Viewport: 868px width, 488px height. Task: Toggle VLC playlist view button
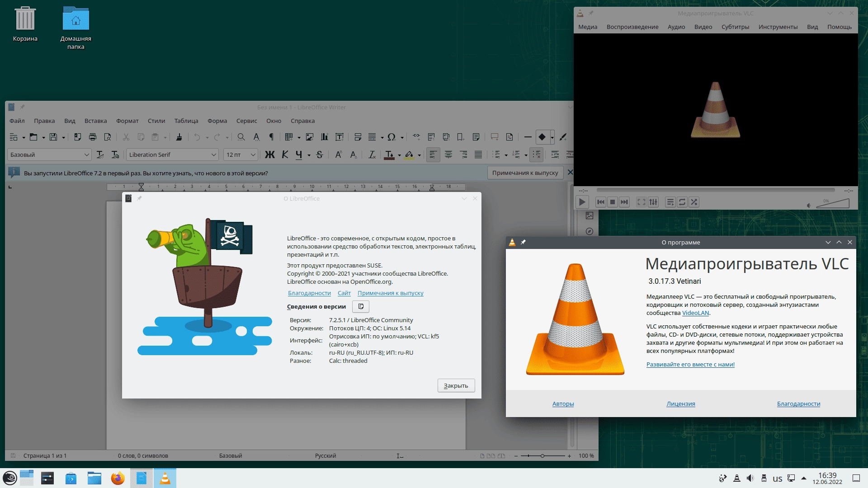[x=670, y=202]
